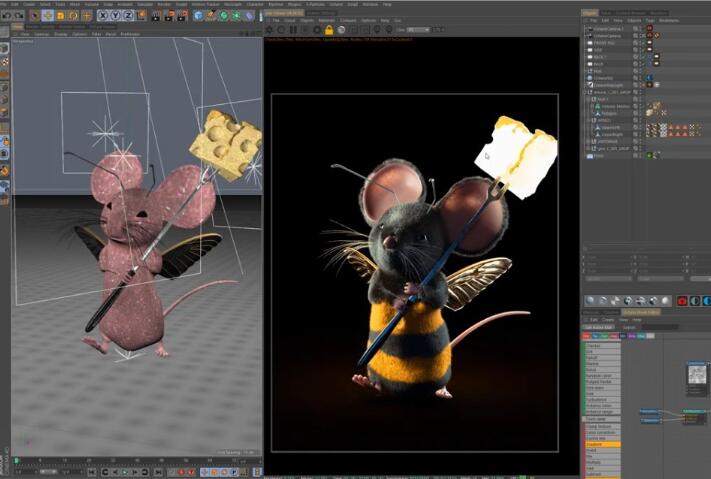
Task: Click the green material tag on Floor
Action: pyautogui.click(x=649, y=156)
